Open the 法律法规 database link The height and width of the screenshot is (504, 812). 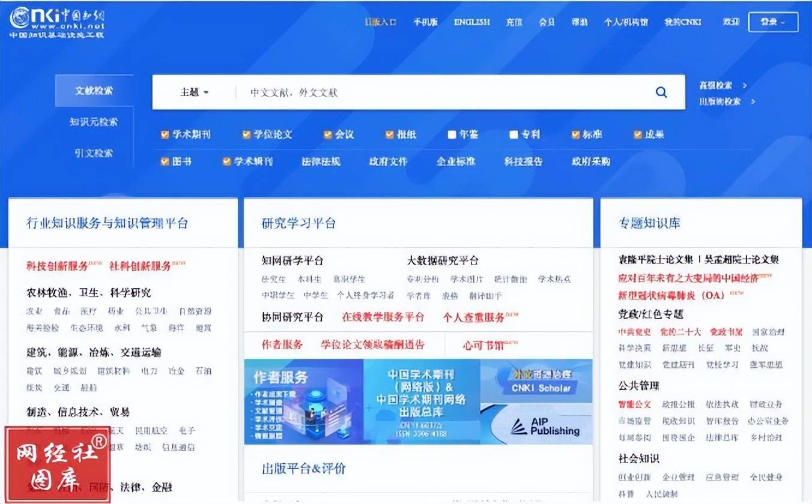click(321, 161)
